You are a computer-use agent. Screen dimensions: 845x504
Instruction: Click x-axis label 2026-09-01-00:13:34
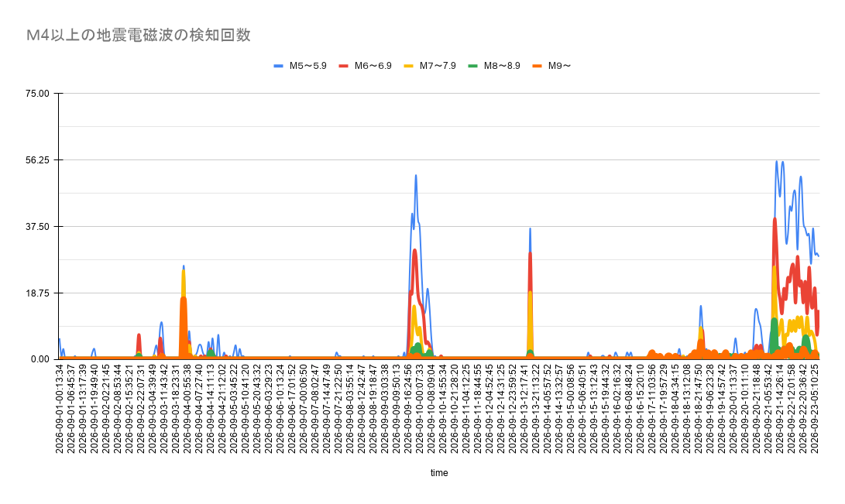coord(60,409)
